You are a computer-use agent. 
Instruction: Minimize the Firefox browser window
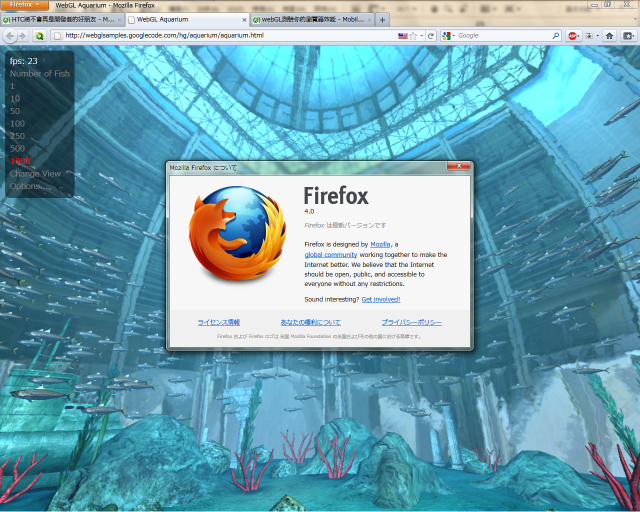pos(594,4)
